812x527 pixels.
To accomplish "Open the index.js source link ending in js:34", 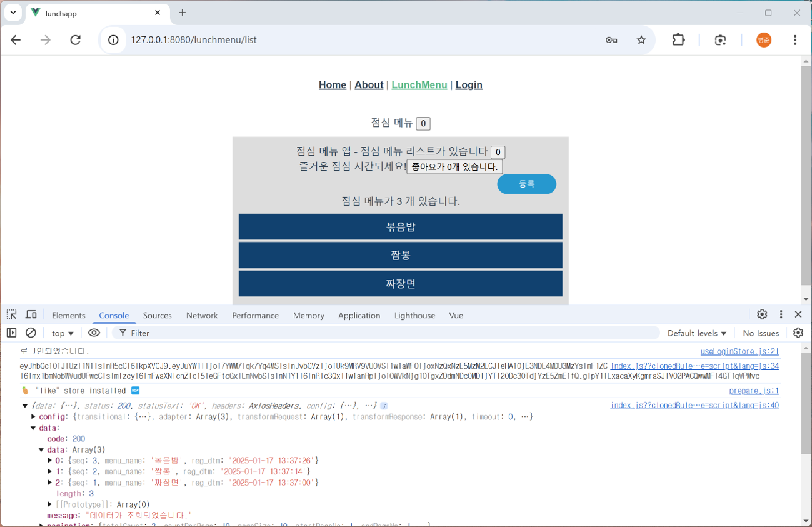I will (x=694, y=366).
